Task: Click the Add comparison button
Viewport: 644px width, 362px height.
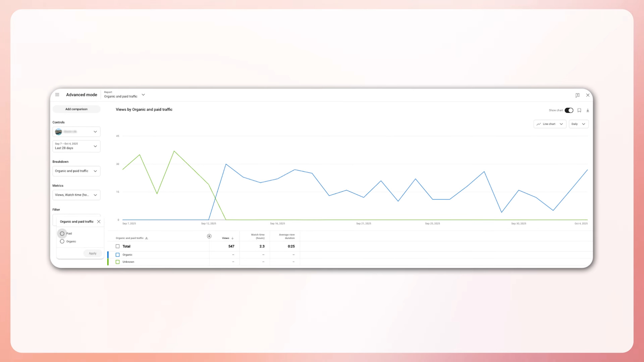Action: pos(76,109)
